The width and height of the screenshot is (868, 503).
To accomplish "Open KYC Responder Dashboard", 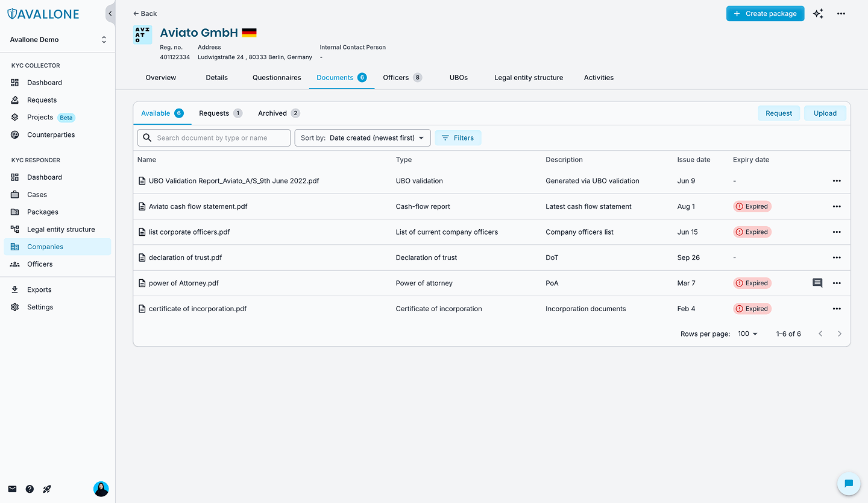I will click(57, 177).
